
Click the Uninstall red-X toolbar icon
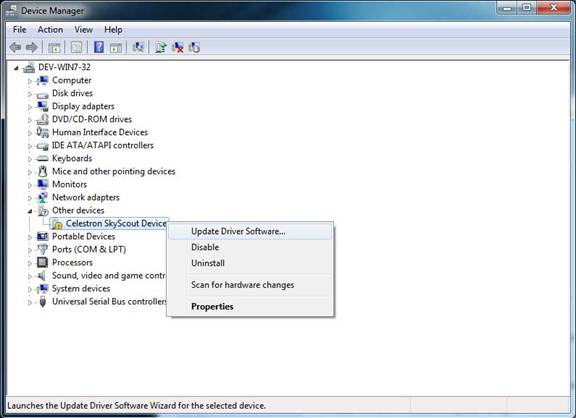click(x=177, y=47)
